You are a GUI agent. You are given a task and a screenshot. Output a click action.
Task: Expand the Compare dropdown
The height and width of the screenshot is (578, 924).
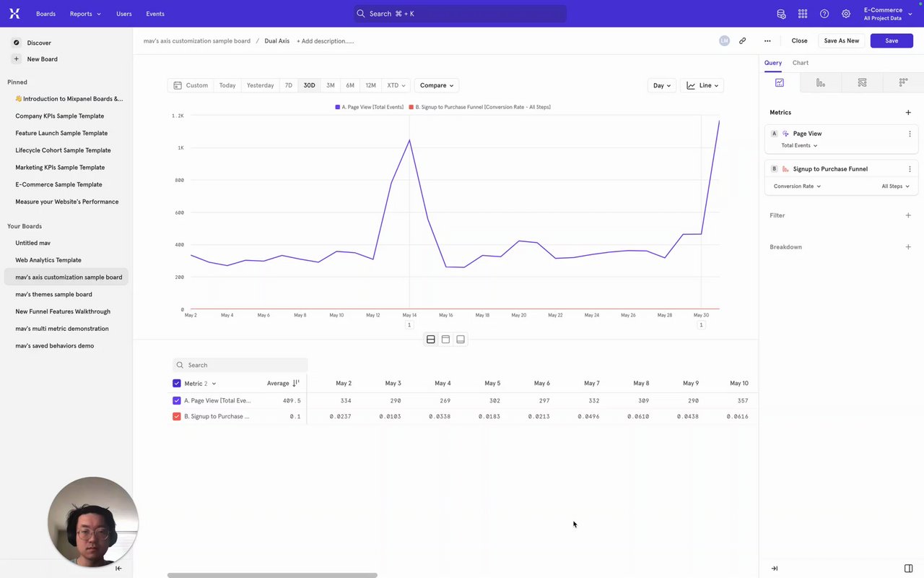[437, 85]
